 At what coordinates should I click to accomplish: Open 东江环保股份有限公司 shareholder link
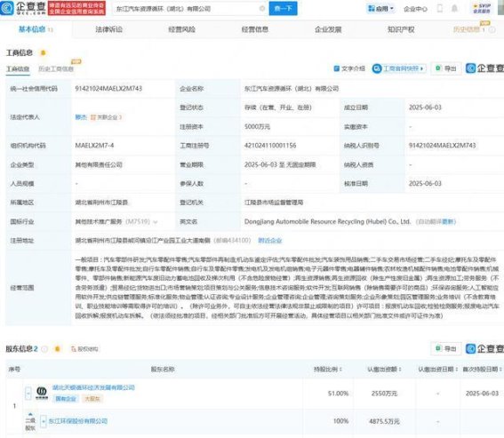(x=78, y=421)
